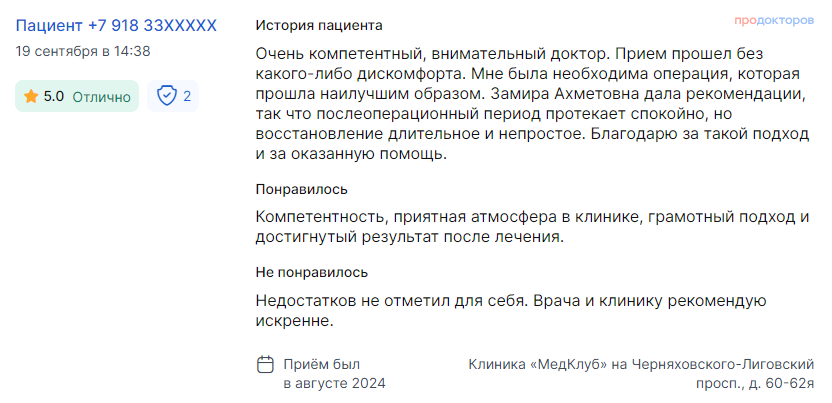832x403 pixels.
Task: Click the 5.0 Отлично rating badge
Action: coord(77,97)
